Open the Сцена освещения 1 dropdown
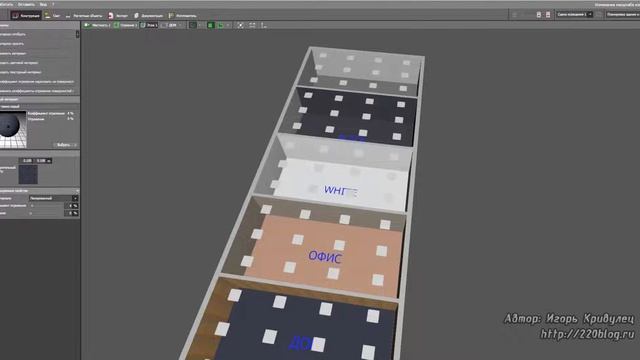Viewport: 640px width, 360px height. click(575, 15)
